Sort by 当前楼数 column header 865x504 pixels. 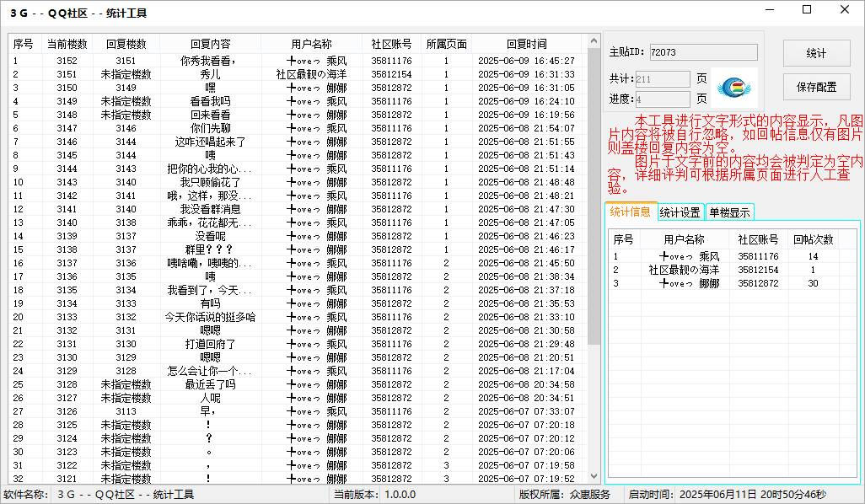(67, 44)
